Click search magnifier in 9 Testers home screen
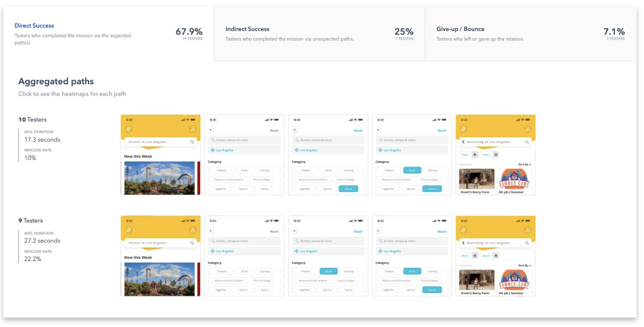The image size is (644, 327). click(x=192, y=243)
